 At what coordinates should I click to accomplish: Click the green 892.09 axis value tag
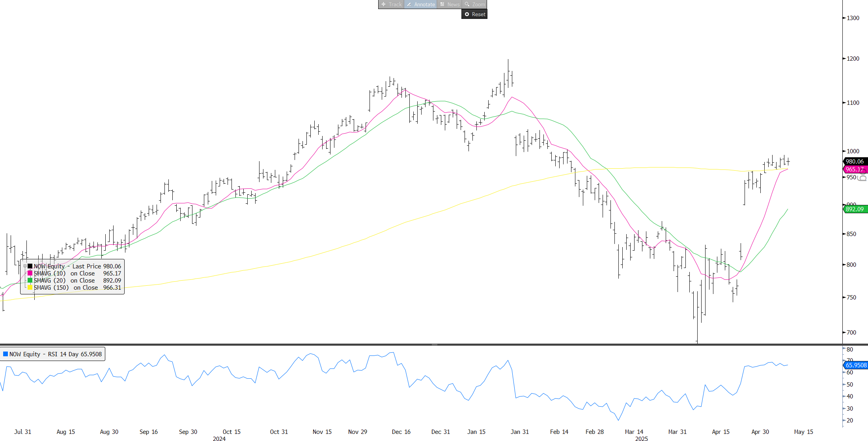855,209
